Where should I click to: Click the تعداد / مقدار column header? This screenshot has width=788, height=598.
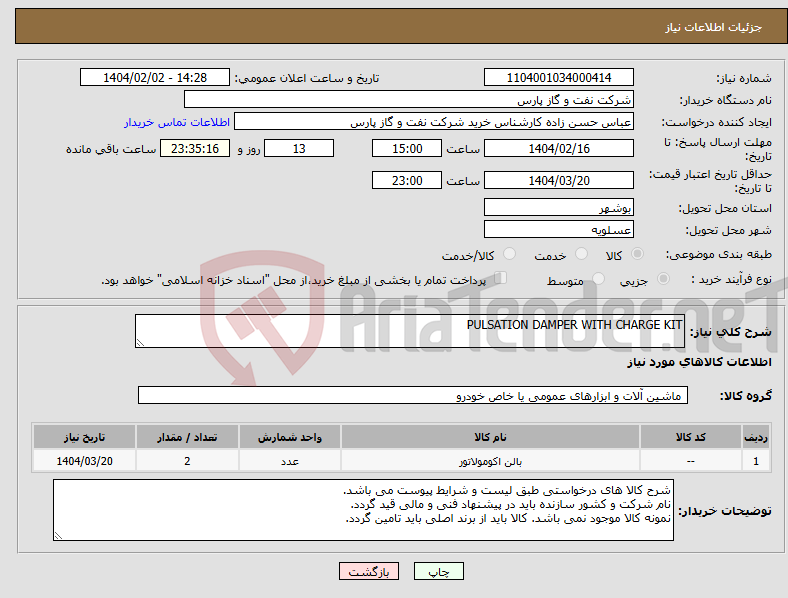(x=187, y=437)
